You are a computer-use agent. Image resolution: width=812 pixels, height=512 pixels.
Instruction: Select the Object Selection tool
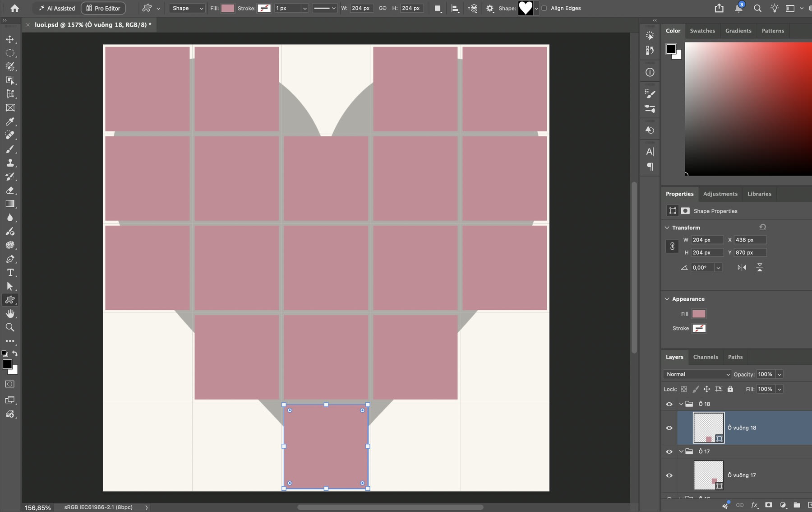(10, 80)
